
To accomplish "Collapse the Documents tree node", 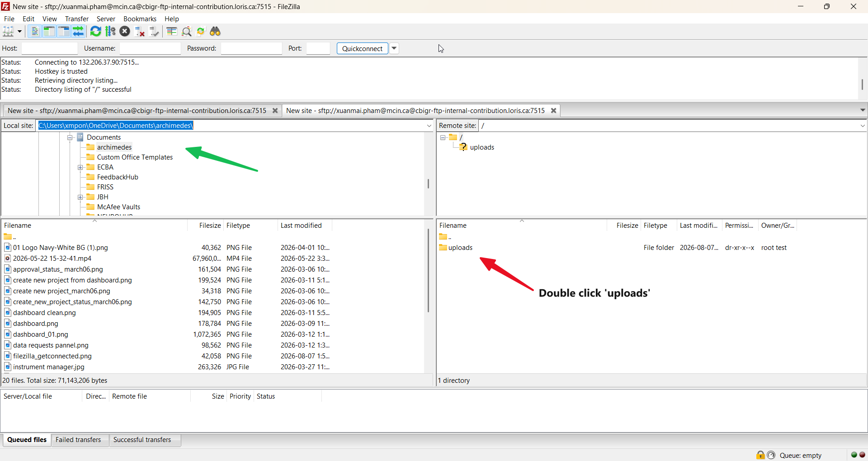I will pyautogui.click(x=70, y=137).
